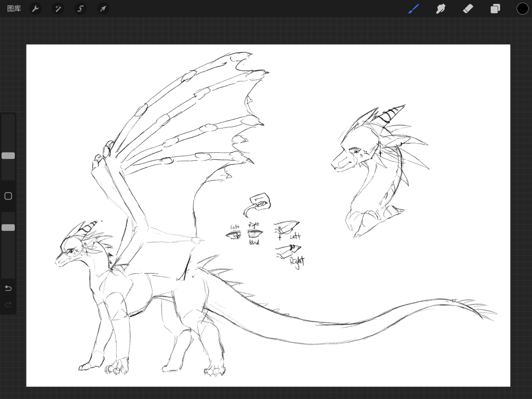Click the brush size slider handle
The height and width of the screenshot is (399, 532).
coord(8,156)
